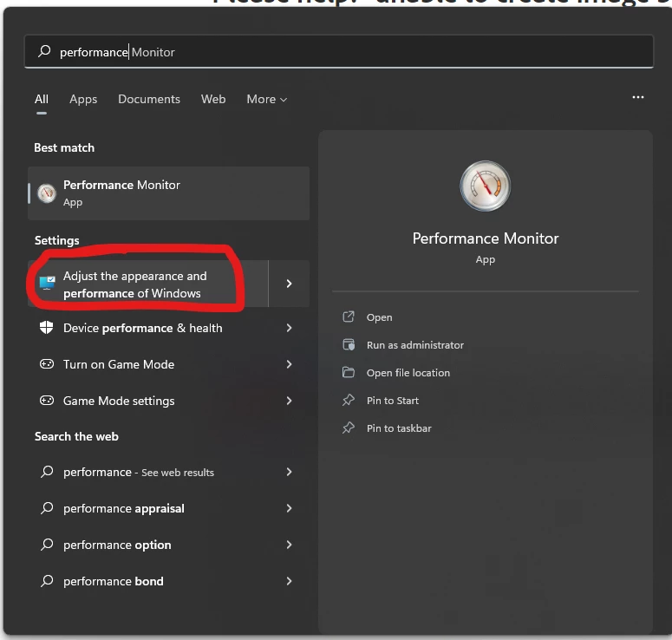672x640 pixels.
Task: Expand arrow for Game Mode settings
Action: [x=289, y=401]
